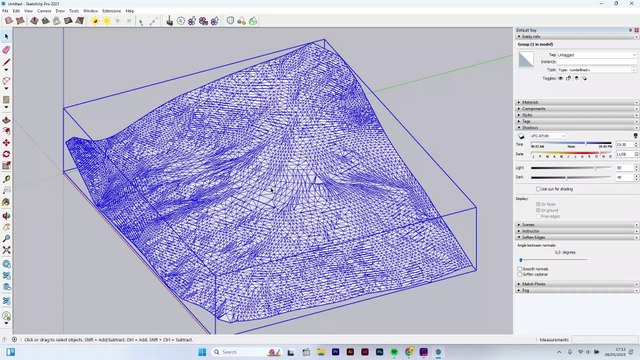Click the Windows Start button

tap(202, 352)
